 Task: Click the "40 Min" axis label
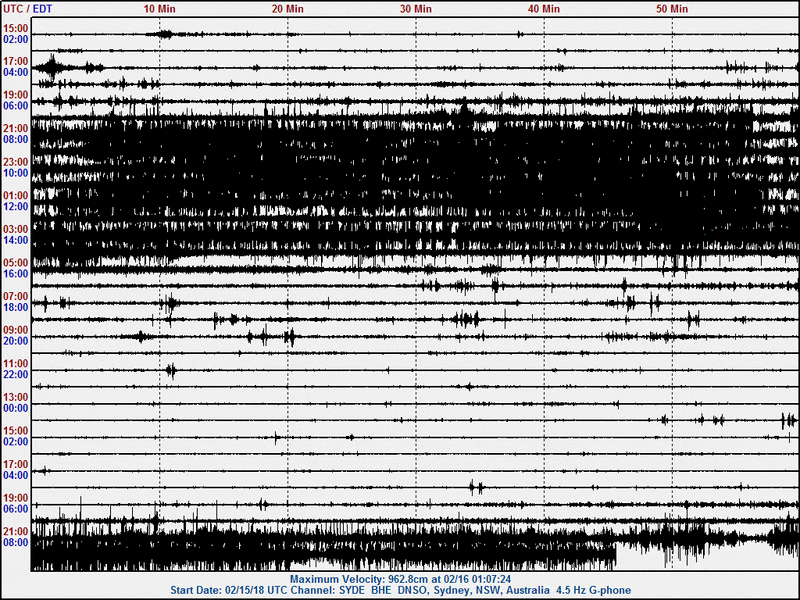[x=543, y=9]
